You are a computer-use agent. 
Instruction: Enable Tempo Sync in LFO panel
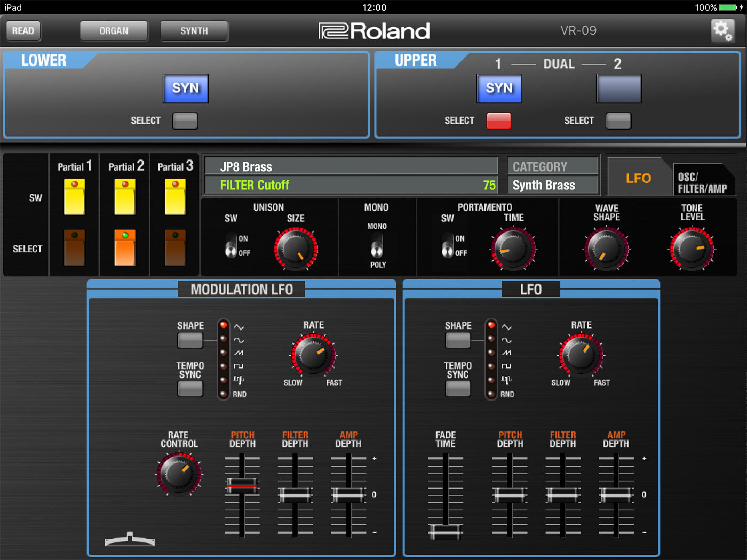(x=458, y=388)
